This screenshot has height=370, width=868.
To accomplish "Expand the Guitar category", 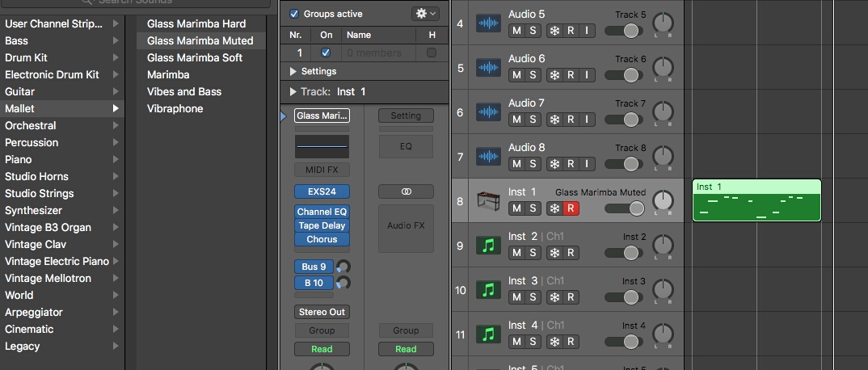I will pyautogui.click(x=116, y=91).
